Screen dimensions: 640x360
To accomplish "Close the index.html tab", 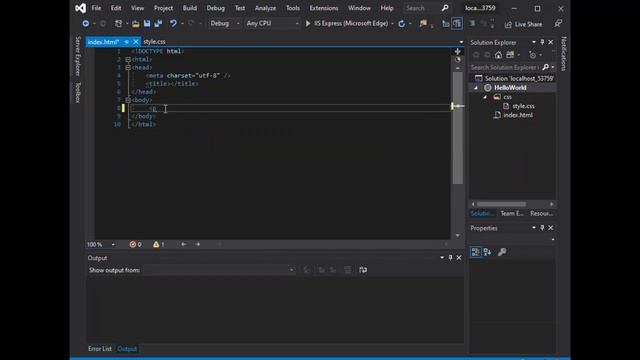I will click(136, 42).
